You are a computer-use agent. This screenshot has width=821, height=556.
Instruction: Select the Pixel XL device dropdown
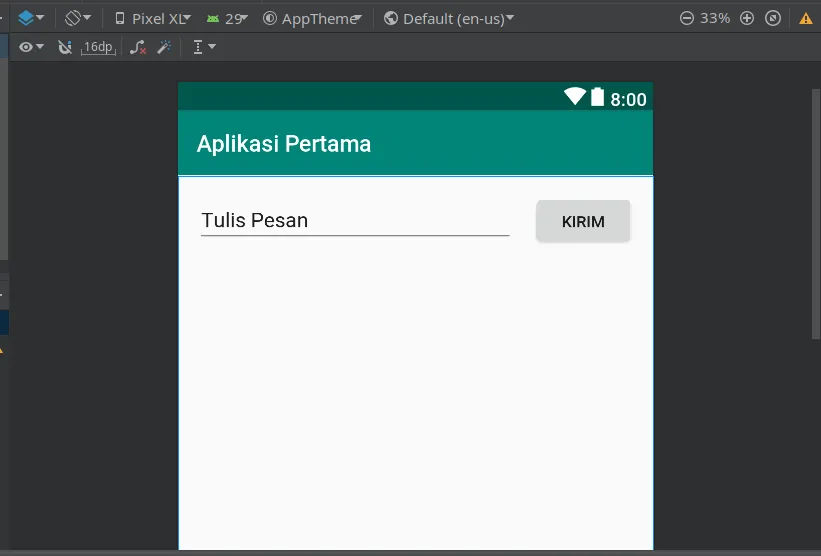[x=152, y=19]
